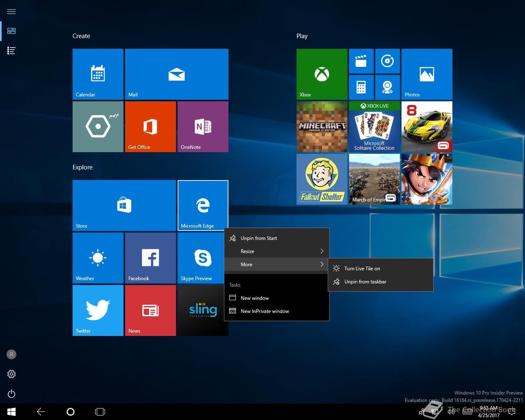The image size is (525, 420).
Task: Choose New window task
Action: 277,298
